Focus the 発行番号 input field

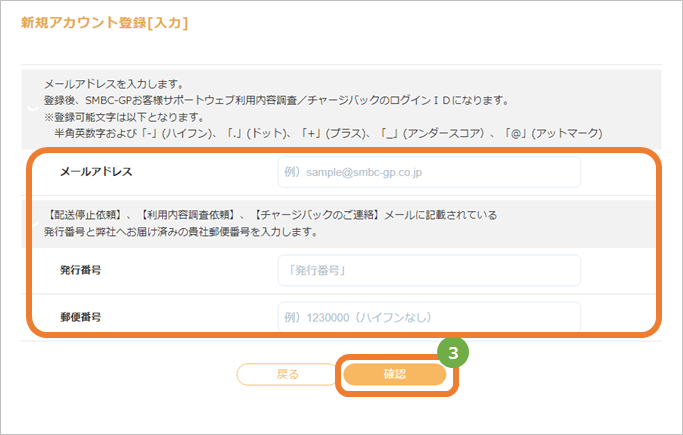(429, 270)
